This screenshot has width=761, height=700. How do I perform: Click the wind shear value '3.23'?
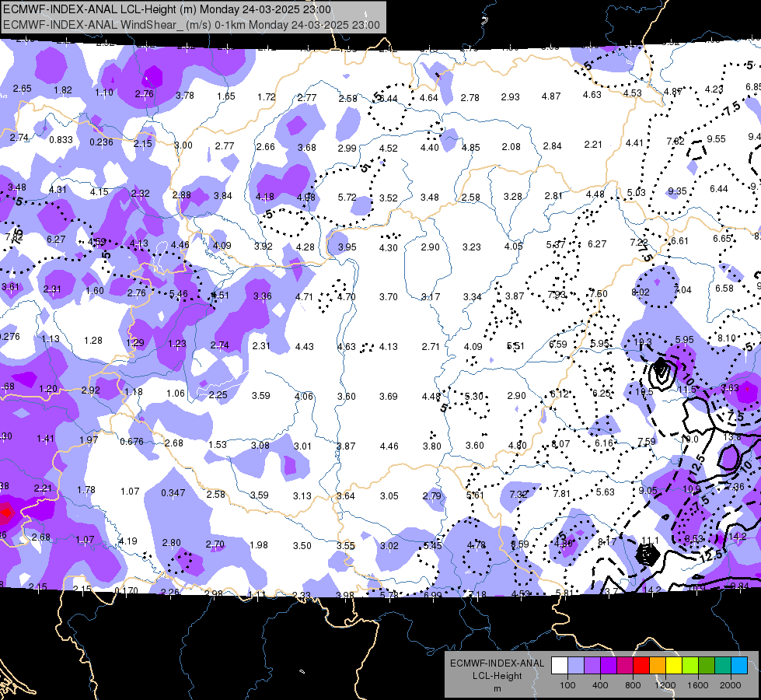click(472, 247)
